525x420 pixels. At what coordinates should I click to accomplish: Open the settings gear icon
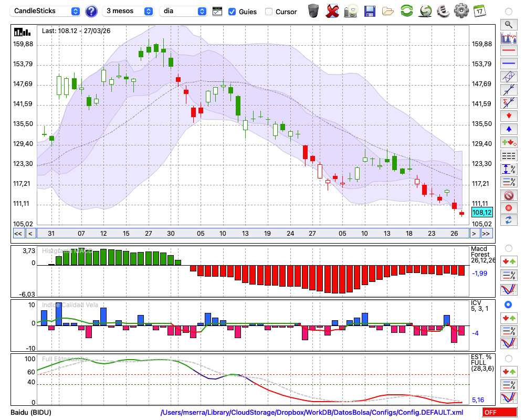[461, 11]
